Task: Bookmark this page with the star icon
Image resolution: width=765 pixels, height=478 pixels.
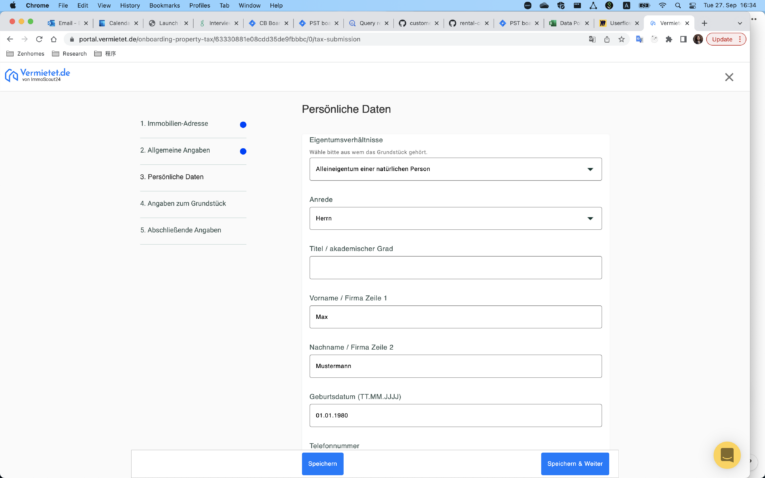Action: pos(621,39)
